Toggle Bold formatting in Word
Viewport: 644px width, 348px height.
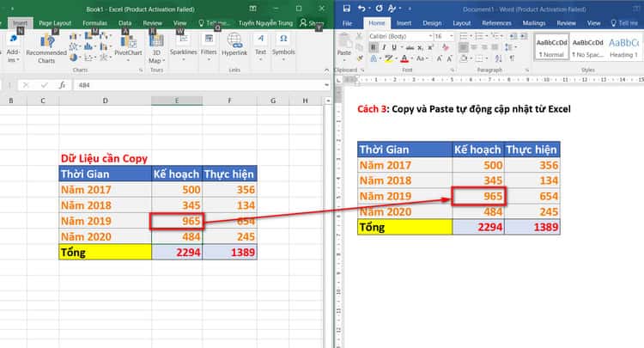coord(373,47)
